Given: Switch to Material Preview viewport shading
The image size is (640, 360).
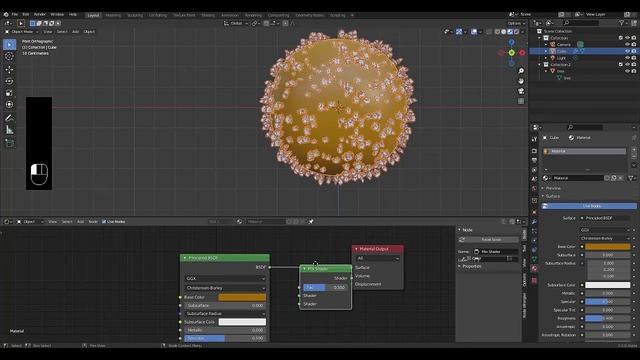Looking at the screenshot, I should tap(510, 31).
